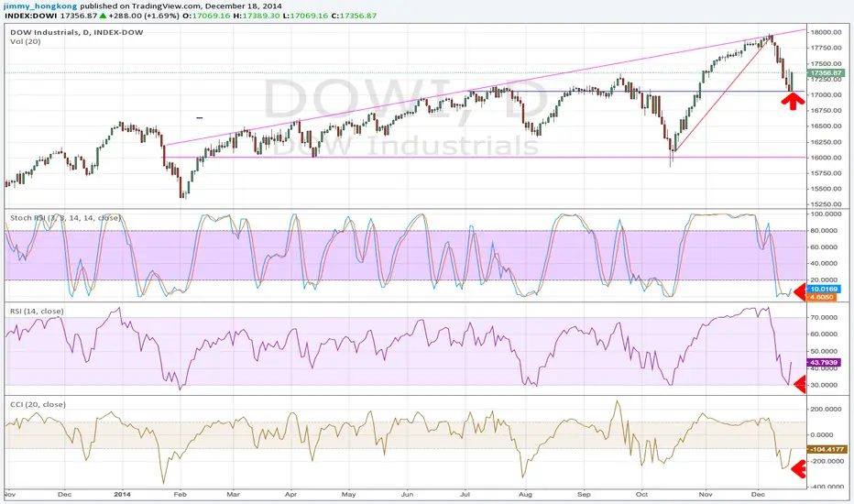
Task: Click the Aug label on the time axis
Action: 525,495
